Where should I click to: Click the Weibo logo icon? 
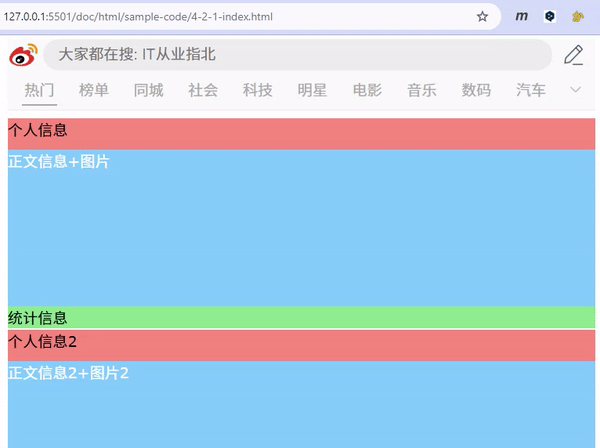pyautogui.click(x=23, y=55)
